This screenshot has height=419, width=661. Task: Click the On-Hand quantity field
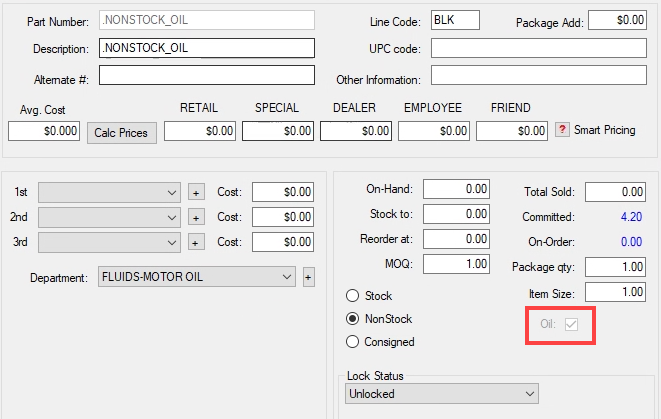pos(457,189)
